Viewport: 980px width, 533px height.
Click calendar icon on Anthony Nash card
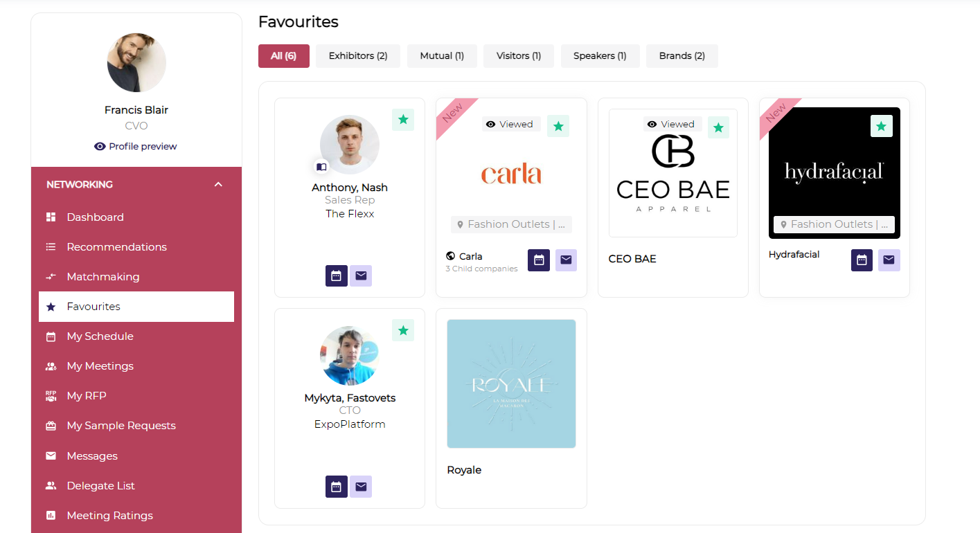[336, 275]
